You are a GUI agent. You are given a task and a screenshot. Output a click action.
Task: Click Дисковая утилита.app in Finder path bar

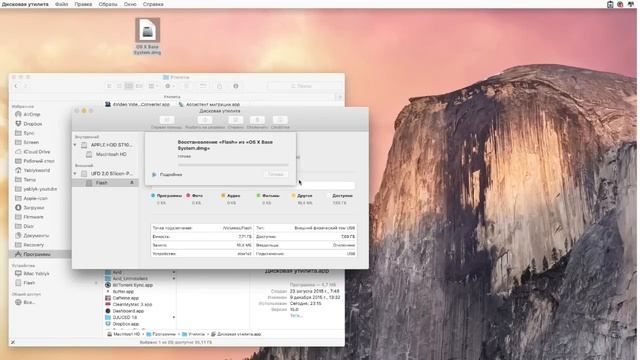(236, 334)
